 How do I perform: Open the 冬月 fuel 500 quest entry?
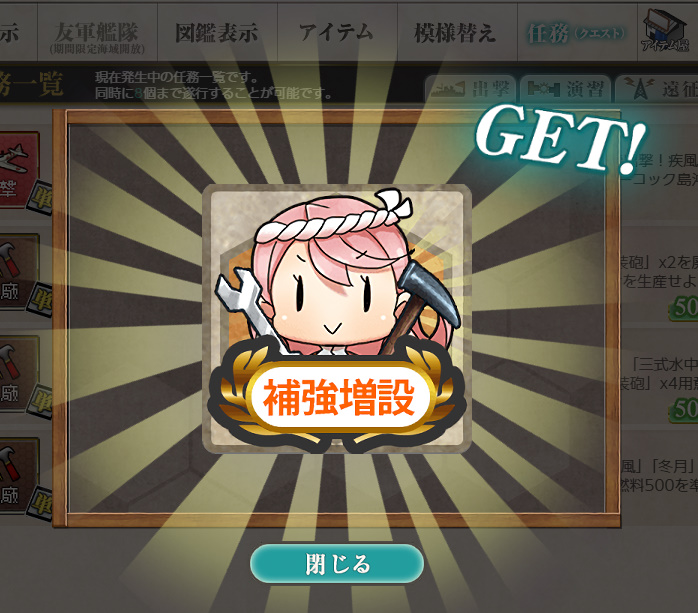click(659, 475)
